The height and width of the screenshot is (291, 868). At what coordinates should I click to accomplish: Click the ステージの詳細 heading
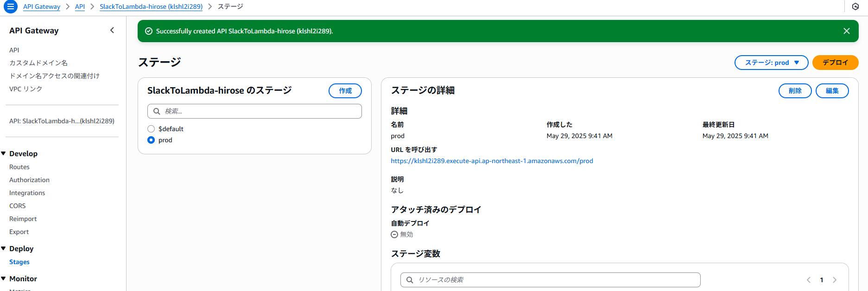pyautogui.click(x=423, y=90)
